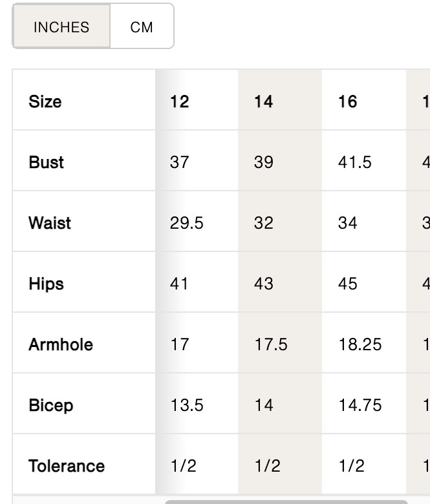Screen dimensions: 430x504
Task: Click the Tolerance row label
Action: (67, 466)
